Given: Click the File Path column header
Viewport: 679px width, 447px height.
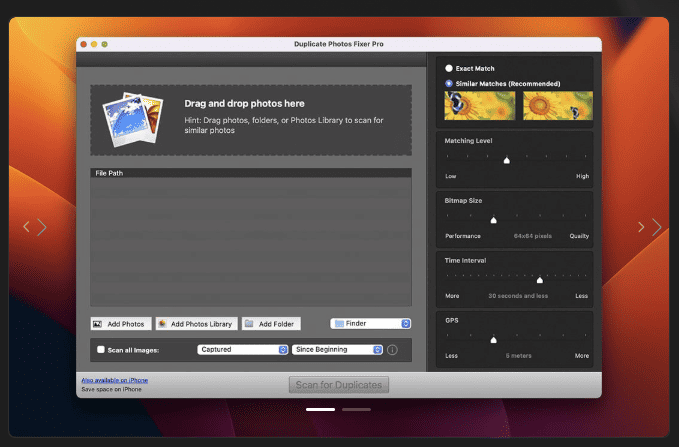Looking at the screenshot, I should pos(251,173).
